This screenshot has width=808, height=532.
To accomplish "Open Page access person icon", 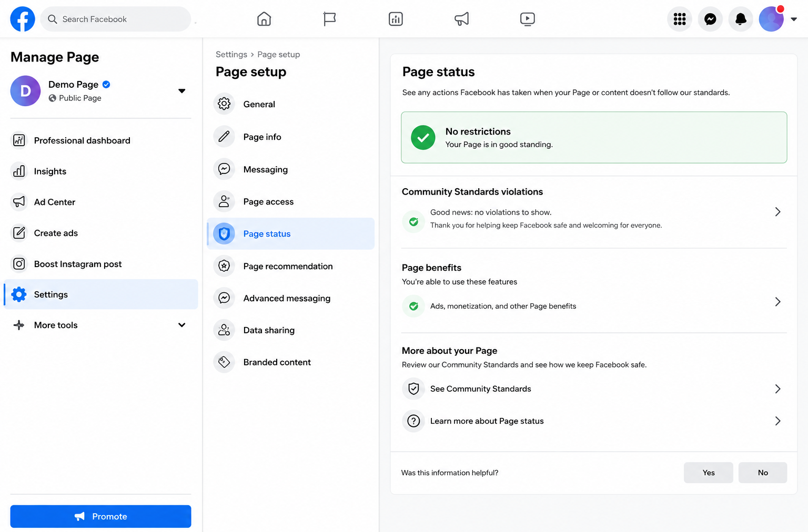I will [224, 201].
